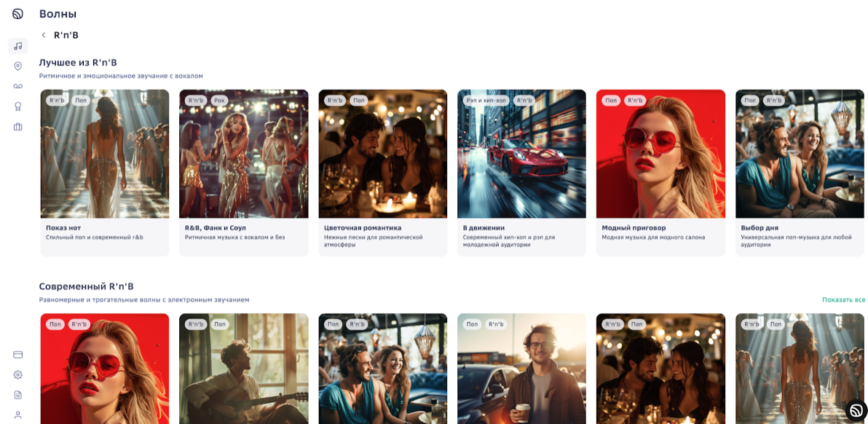Image resolution: width=868 pixels, height=424 pixels.
Task: Open the Показ нот card thumbnail
Action: (x=105, y=154)
